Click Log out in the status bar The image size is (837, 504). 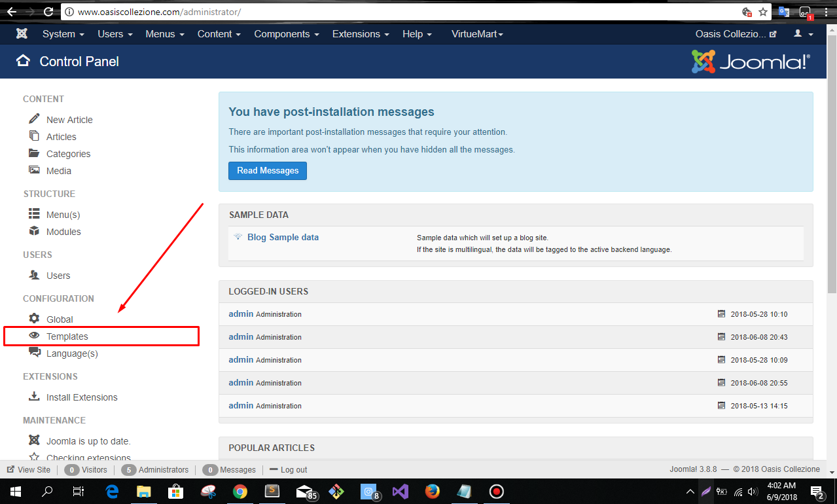click(288, 470)
